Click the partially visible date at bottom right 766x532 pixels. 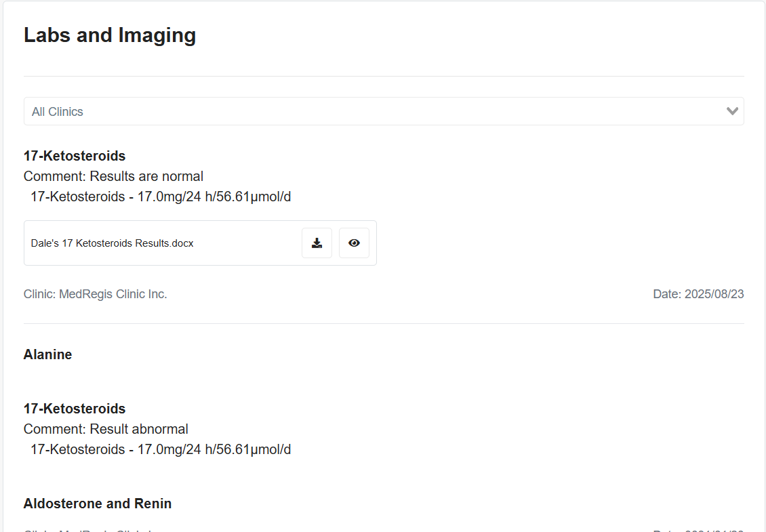[x=698, y=529]
